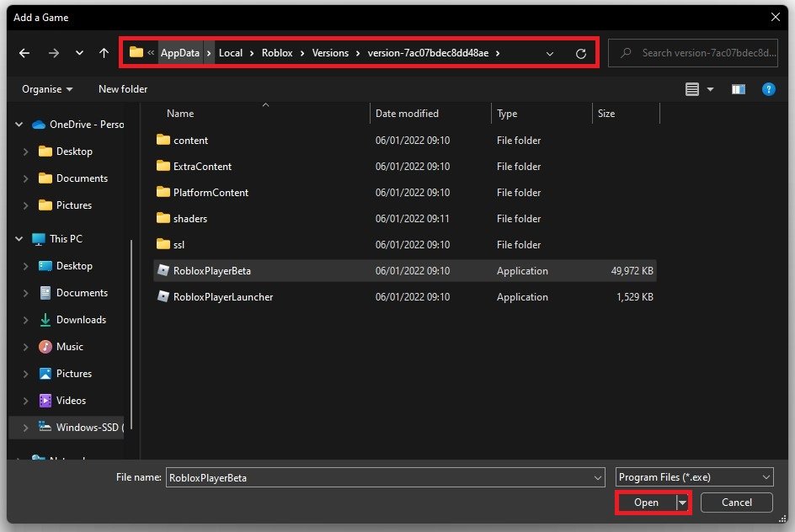This screenshot has height=532, width=795.
Task: Go up one folder level
Action: 104,53
